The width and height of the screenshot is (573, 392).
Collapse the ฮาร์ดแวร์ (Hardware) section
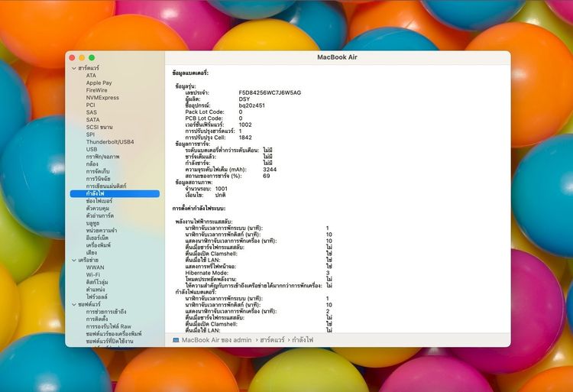click(73, 68)
